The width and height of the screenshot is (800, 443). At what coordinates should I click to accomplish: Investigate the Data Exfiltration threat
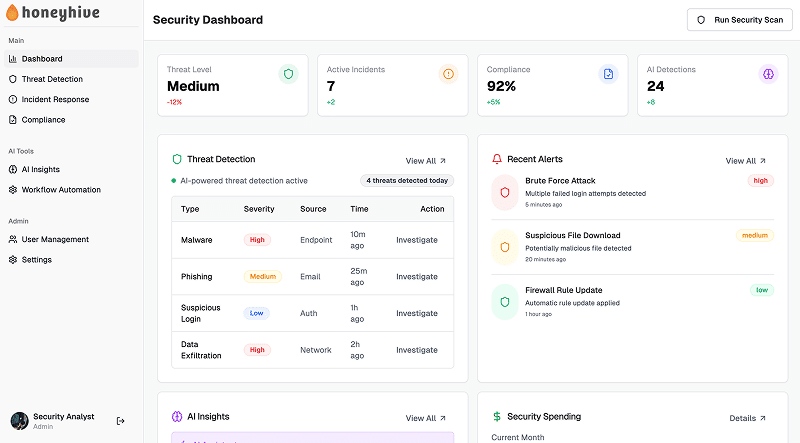tap(417, 350)
